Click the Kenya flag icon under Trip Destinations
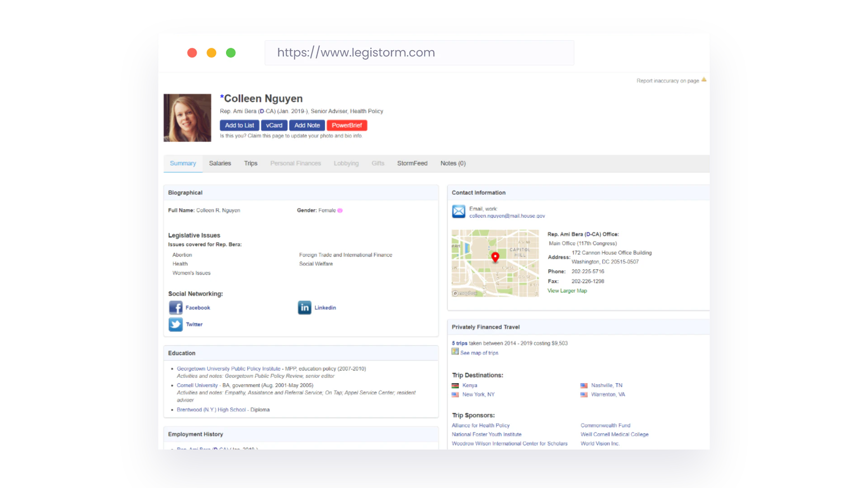The height and width of the screenshot is (488, 868). click(455, 385)
